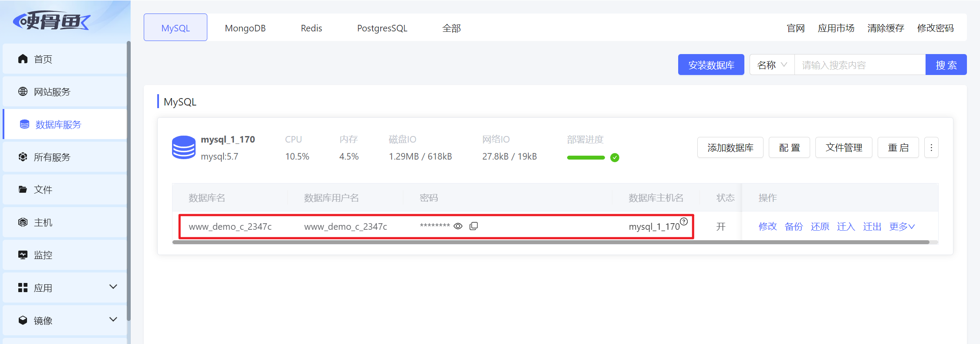
Task: Click 还原 for www_demo_c_2347c
Action: (820, 226)
